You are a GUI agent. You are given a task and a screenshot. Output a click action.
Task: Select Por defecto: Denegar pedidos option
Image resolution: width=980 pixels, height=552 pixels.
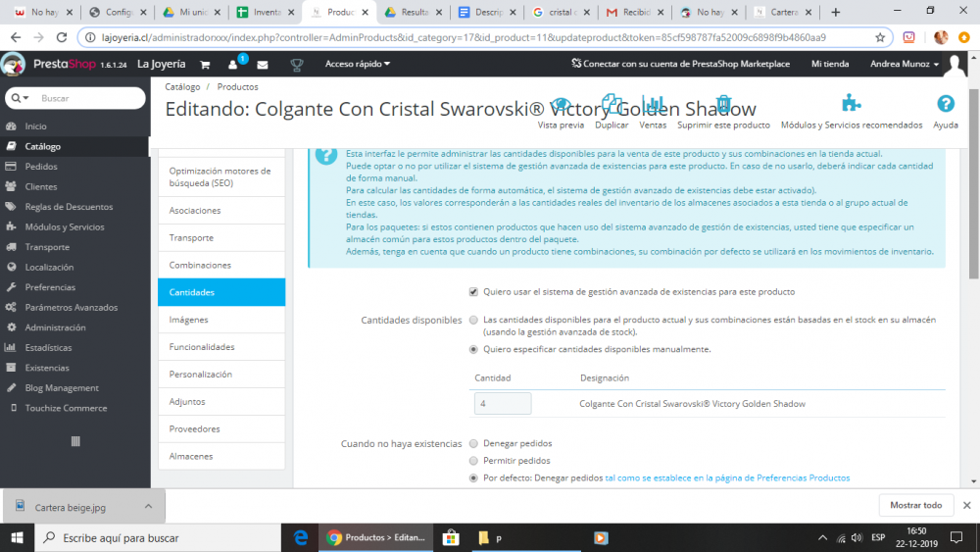tap(473, 478)
